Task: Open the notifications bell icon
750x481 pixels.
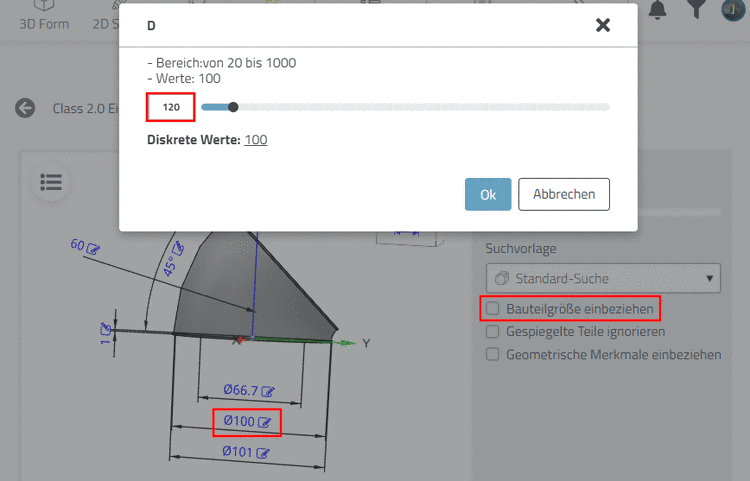Action: click(658, 10)
